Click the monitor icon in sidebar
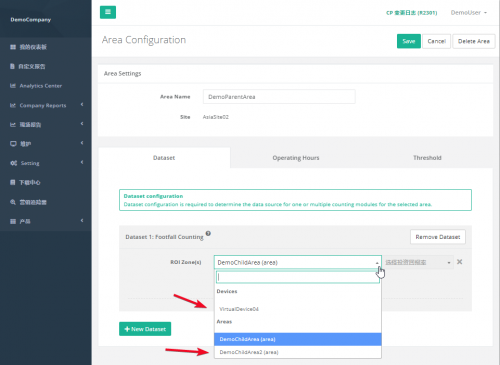Viewport: 500px width, 365px height. pos(13,144)
